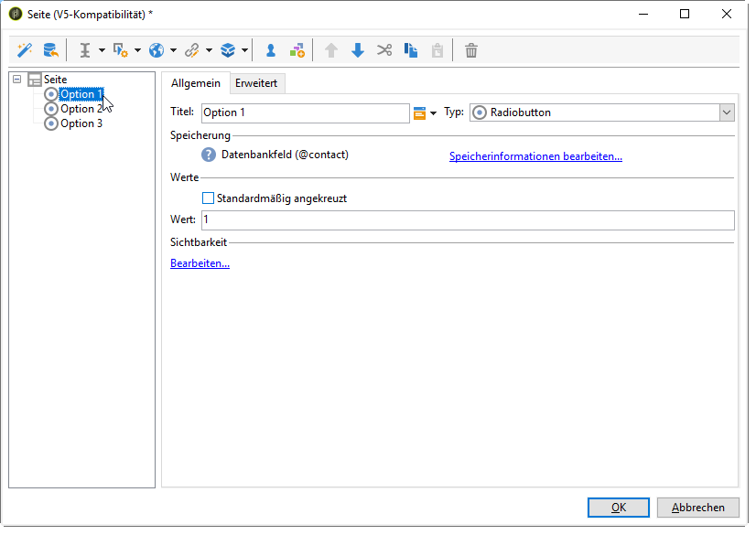Viewport: 756px width, 535px height.
Task: Click the selection controls gear-cursor icon
Action: click(120, 50)
